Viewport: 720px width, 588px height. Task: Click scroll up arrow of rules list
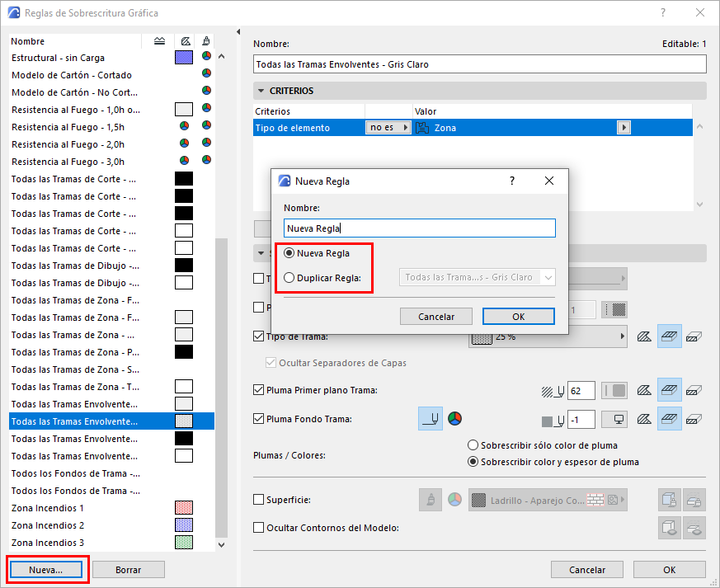click(221, 56)
